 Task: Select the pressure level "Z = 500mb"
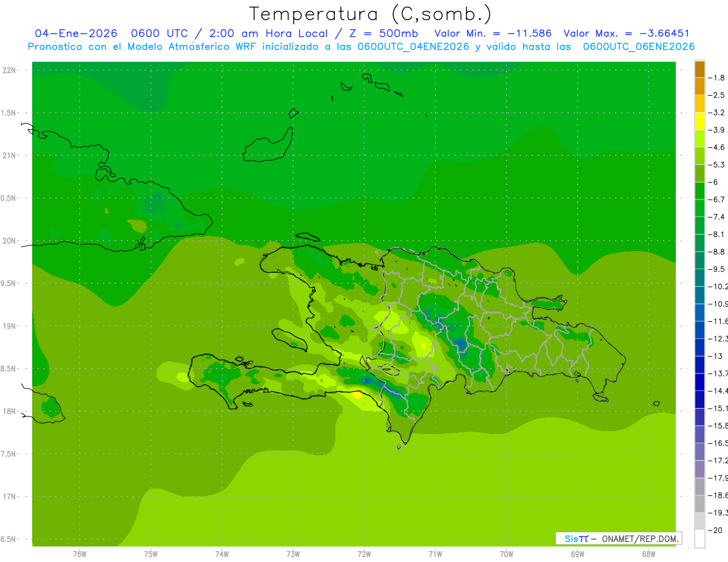tap(380, 33)
